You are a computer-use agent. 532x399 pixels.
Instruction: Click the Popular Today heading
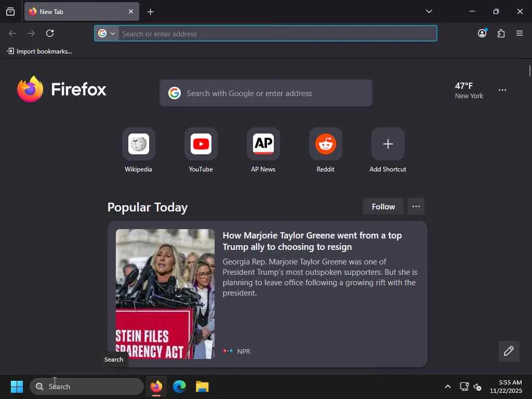148,207
